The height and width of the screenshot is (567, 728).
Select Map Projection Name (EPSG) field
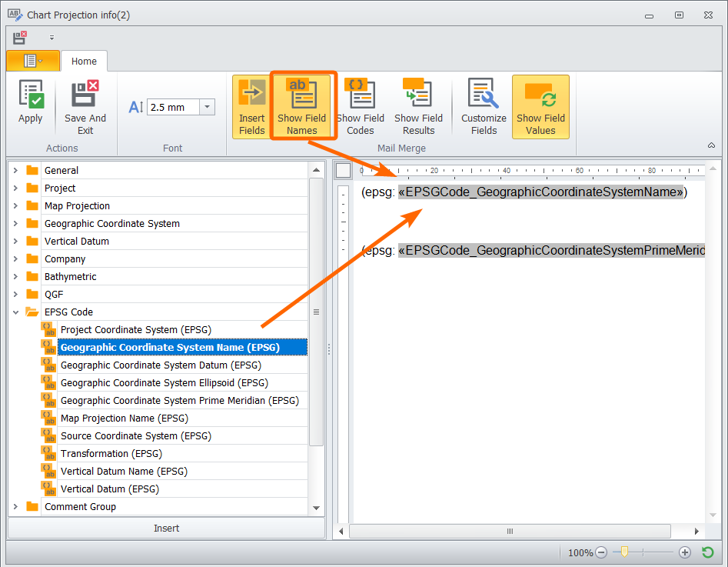[x=182, y=419]
